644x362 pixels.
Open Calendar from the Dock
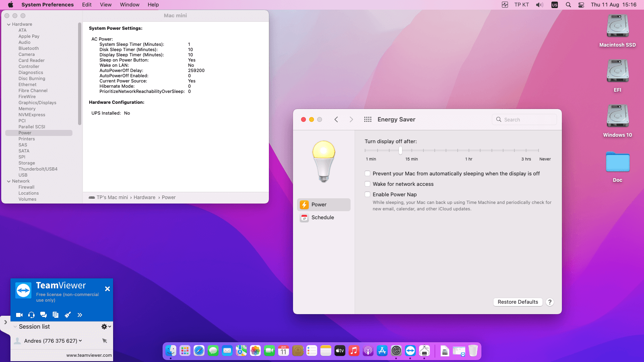tap(283, 351)
